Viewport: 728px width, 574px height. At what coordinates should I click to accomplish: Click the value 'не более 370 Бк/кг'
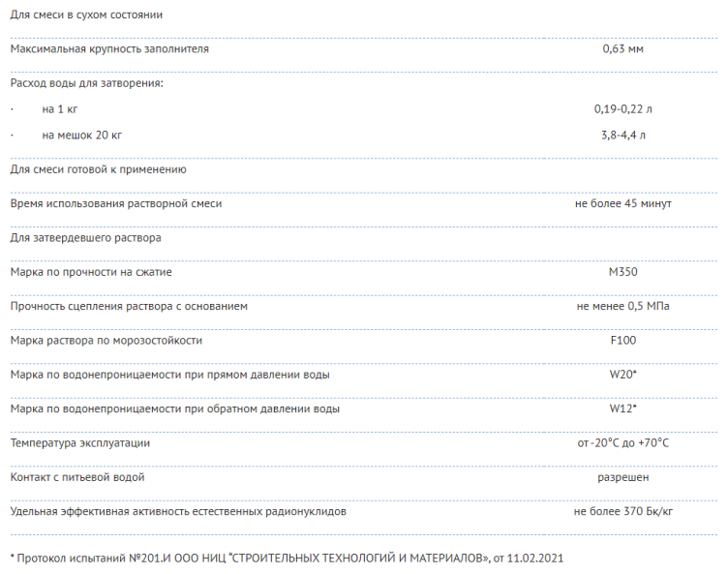[x=623, y=511]
